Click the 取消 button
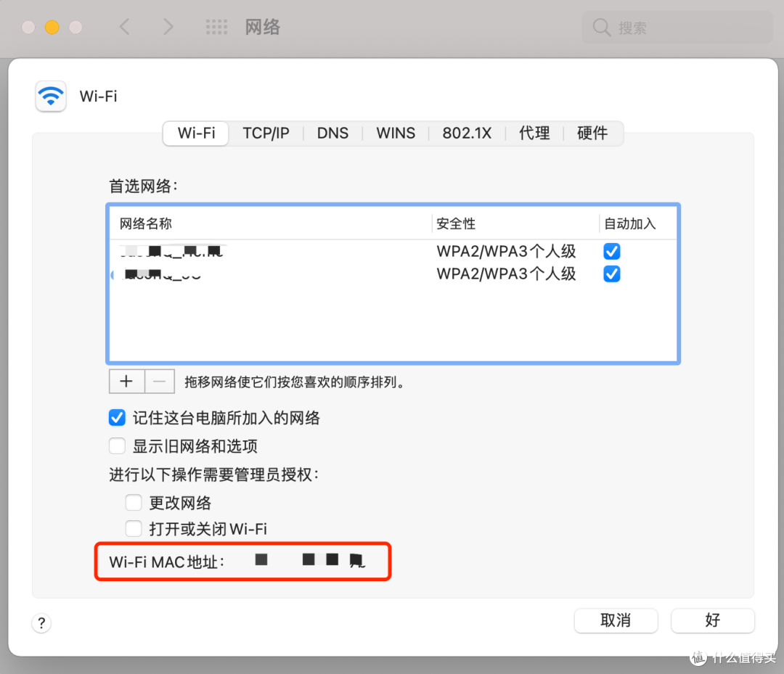 (616, 620)
